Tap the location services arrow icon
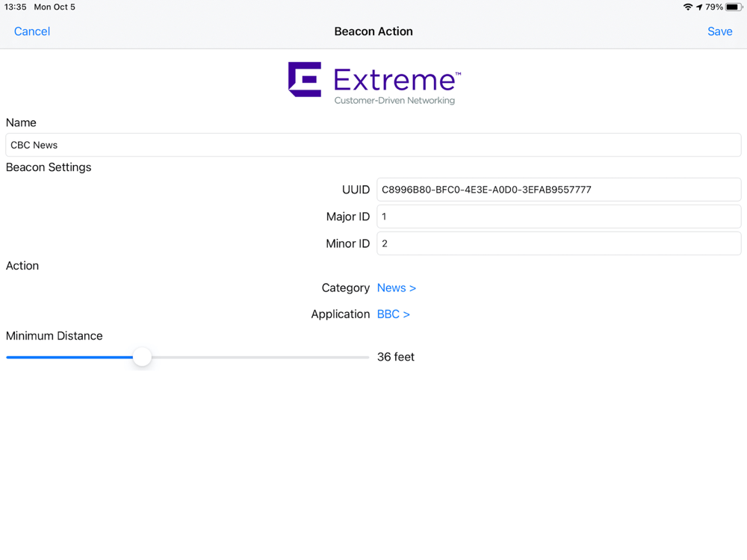Screen dimensions: 747x560 point(699,7)
